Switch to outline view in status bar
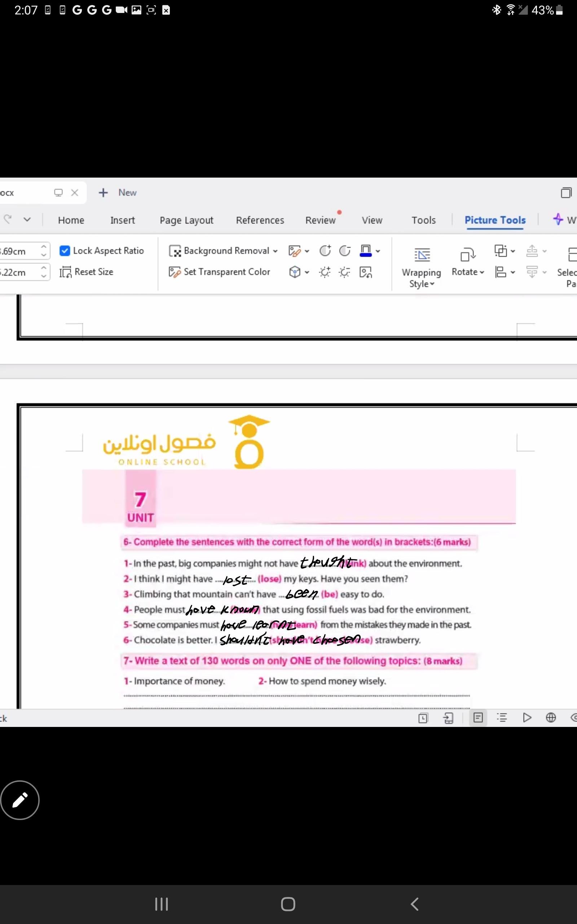The width and height of the screenshot is (577, 924). 502,718
